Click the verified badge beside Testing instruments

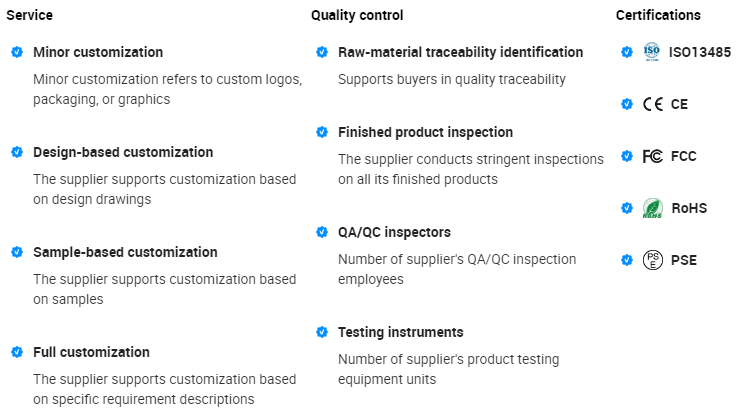pos(321,332)
